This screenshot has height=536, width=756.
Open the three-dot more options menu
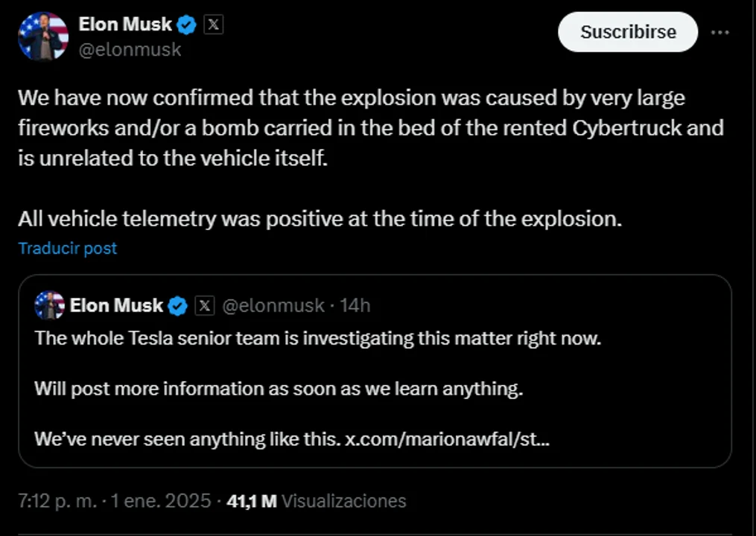coord(720,33)
